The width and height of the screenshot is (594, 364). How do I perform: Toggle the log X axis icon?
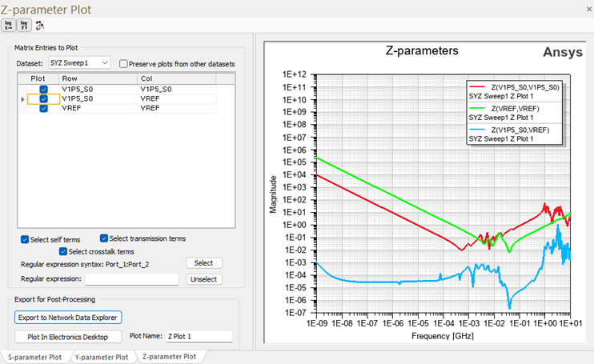pos(9,25)
